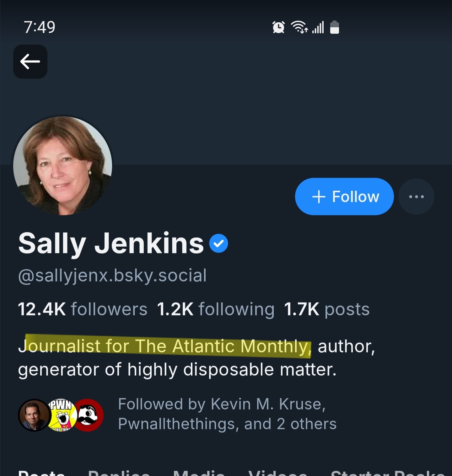This screenshot has width=452, height=476.
Task: Open the Starter Packs tab
Action: point(388,473)
